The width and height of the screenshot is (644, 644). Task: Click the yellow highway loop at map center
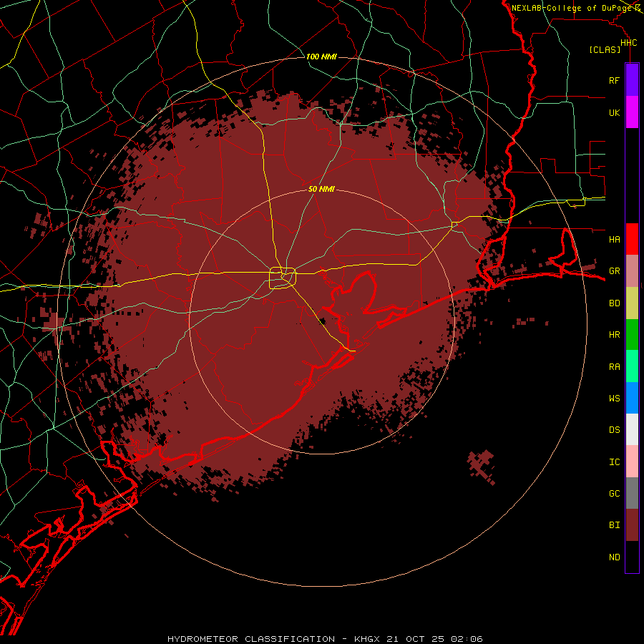[x=283, y=278]
